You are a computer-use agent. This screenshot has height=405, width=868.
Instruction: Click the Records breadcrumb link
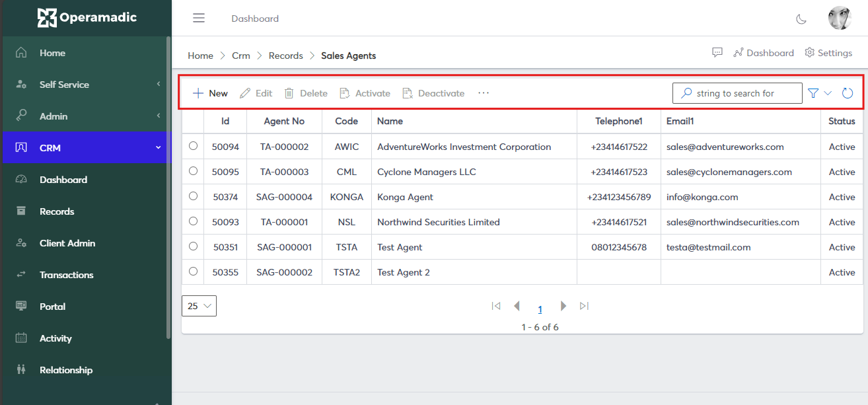point(286,55)
